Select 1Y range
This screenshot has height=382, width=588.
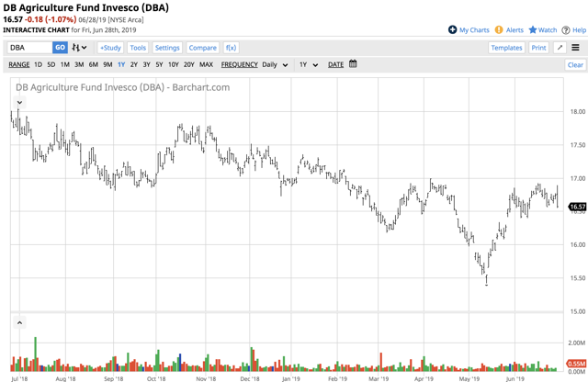point(121,64)
